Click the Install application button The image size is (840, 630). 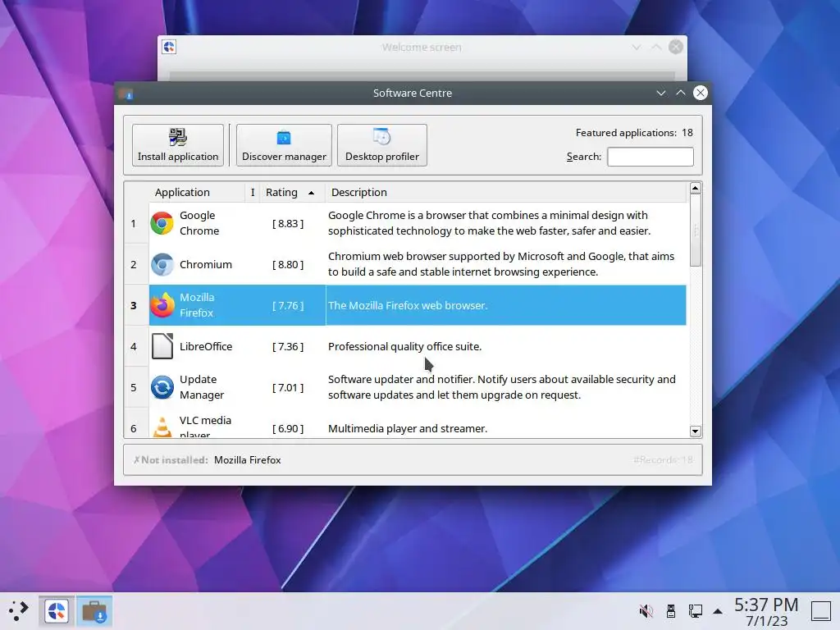coord(178,145)
